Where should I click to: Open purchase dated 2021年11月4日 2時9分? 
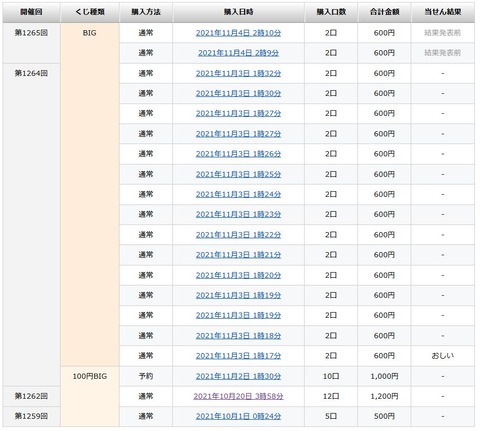tap(238, 53)
